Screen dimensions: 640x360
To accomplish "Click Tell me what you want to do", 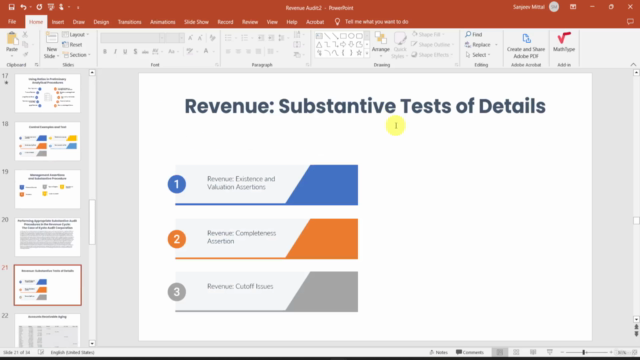I will point(376,22).
